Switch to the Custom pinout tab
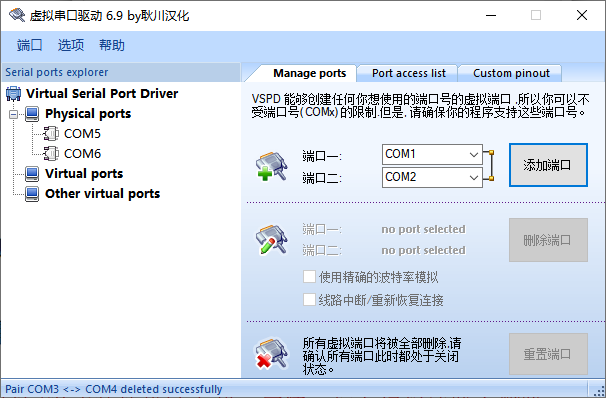 point(511,73)
